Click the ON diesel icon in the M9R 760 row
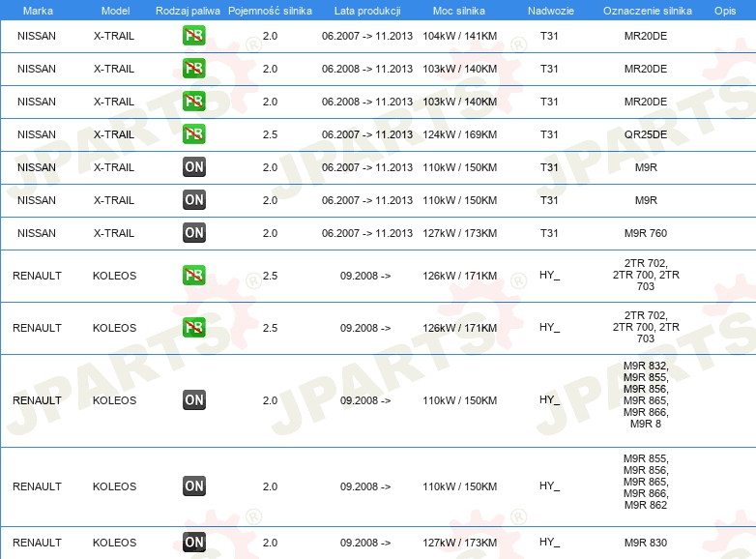The height and width of the screenshot is (559, 756). 193,232
